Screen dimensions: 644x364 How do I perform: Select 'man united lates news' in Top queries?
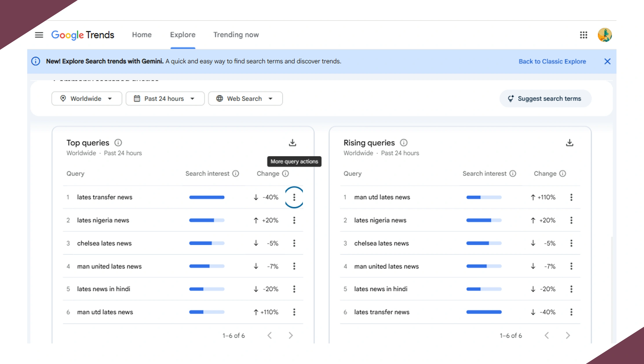tap(110, 266)
